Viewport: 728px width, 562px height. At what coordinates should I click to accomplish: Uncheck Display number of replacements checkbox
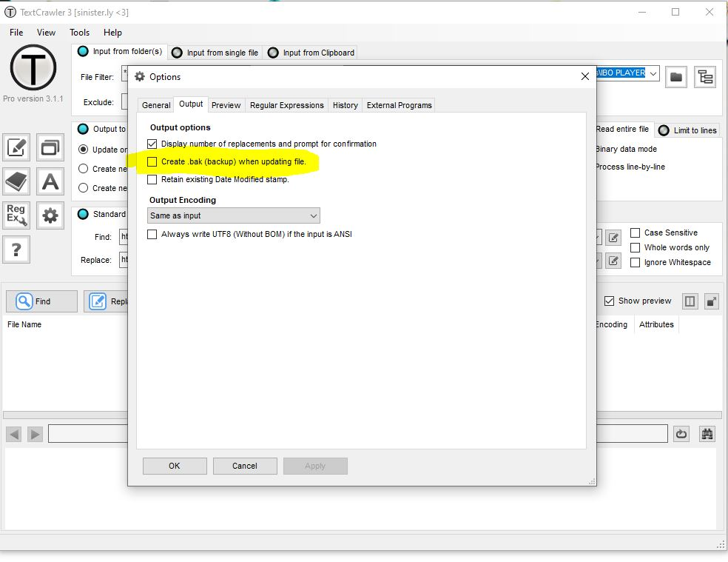(x=152, y=144)
